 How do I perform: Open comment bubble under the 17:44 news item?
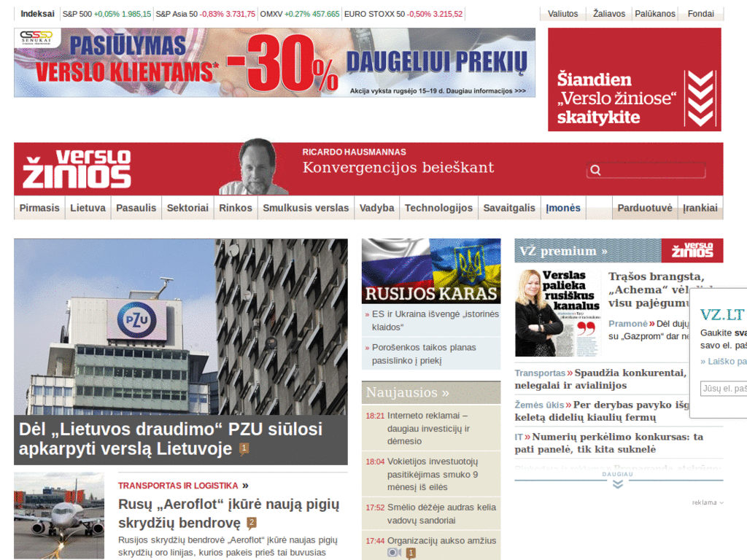(411, 553)
